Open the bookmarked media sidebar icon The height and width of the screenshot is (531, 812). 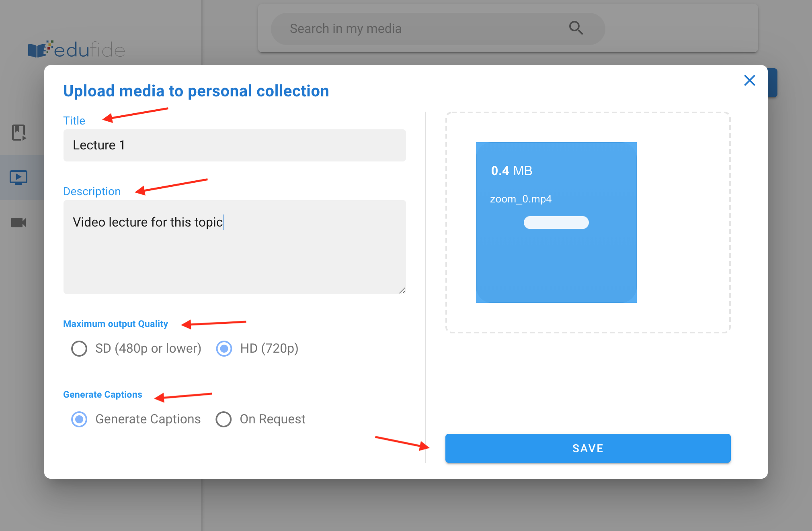(19, 133)
